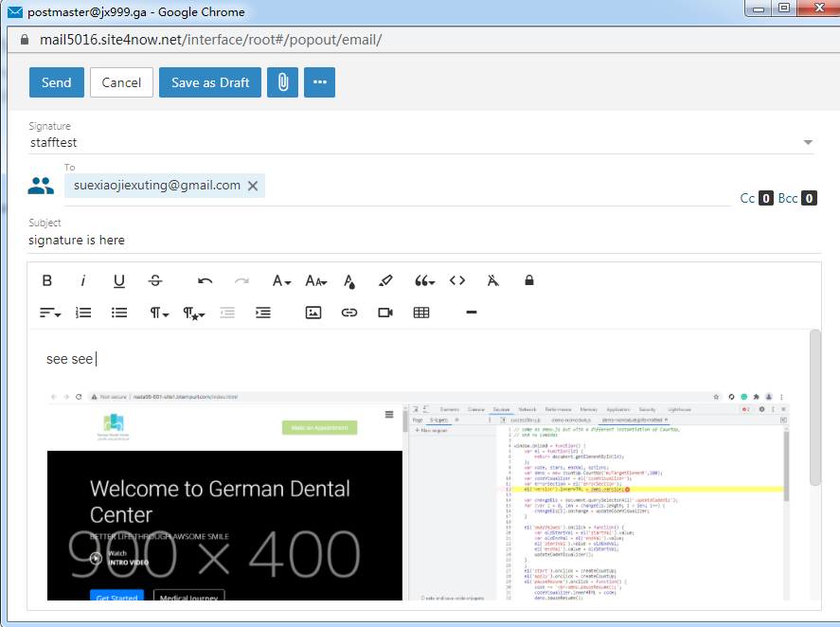This screenshot has height=627, width=840.
Task: Send the email
Action: coord(57,82)
